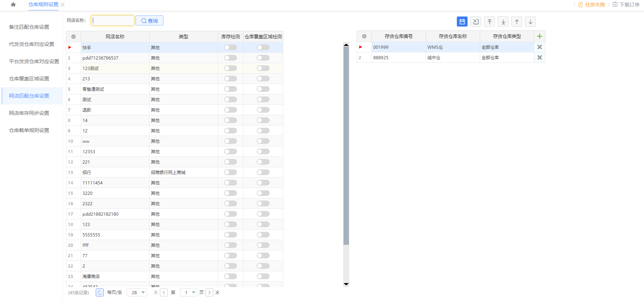This screenshot has height=305, width=644.
Task: Open warehouse table column settings gear
Action: tap(364, 36)
